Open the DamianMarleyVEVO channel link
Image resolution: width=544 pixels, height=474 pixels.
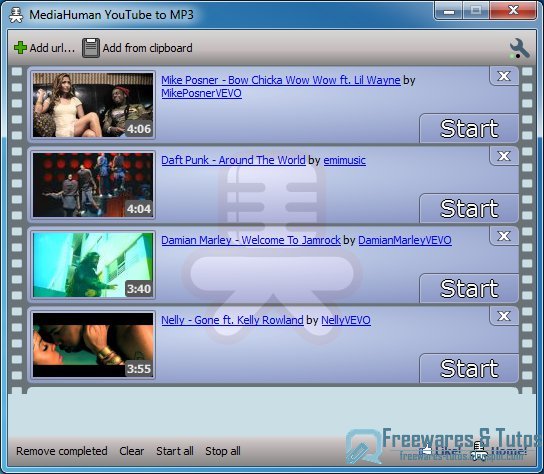[x=405, y=240]
